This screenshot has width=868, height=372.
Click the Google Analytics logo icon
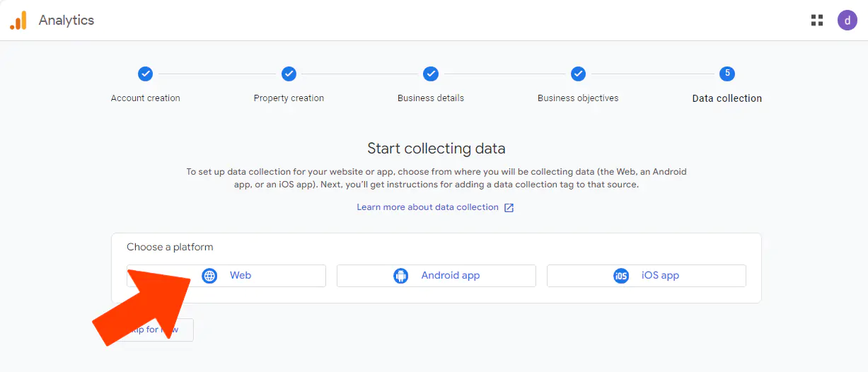(x=18, y=21)
